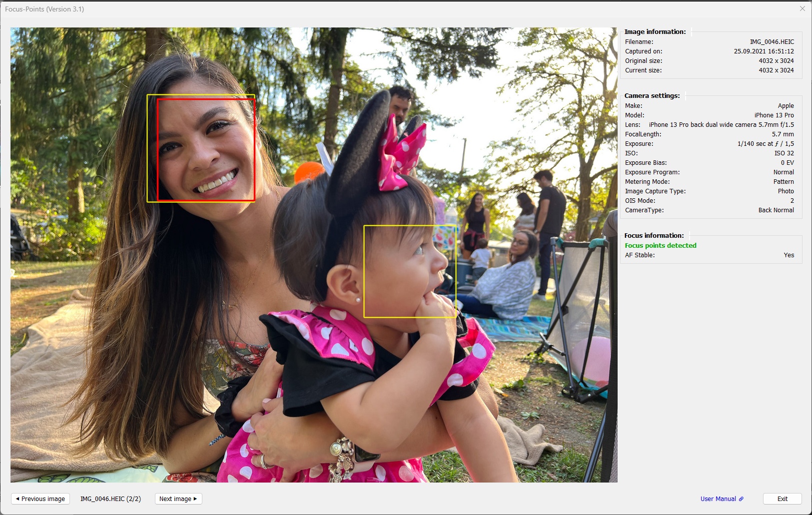Click the Model value iPhone 13 Pro
This screenshot has width=812, height=515.
pyautogui.click(x=774, y=115)
